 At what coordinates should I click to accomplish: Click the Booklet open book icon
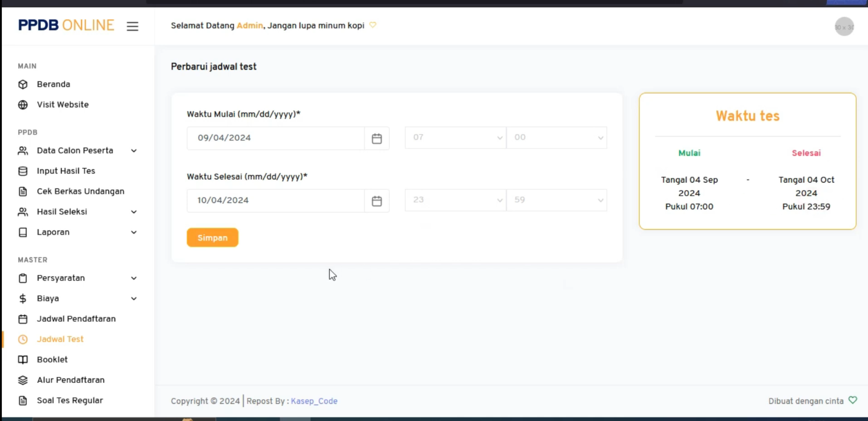pyautogui.click(x=23, y=359)
